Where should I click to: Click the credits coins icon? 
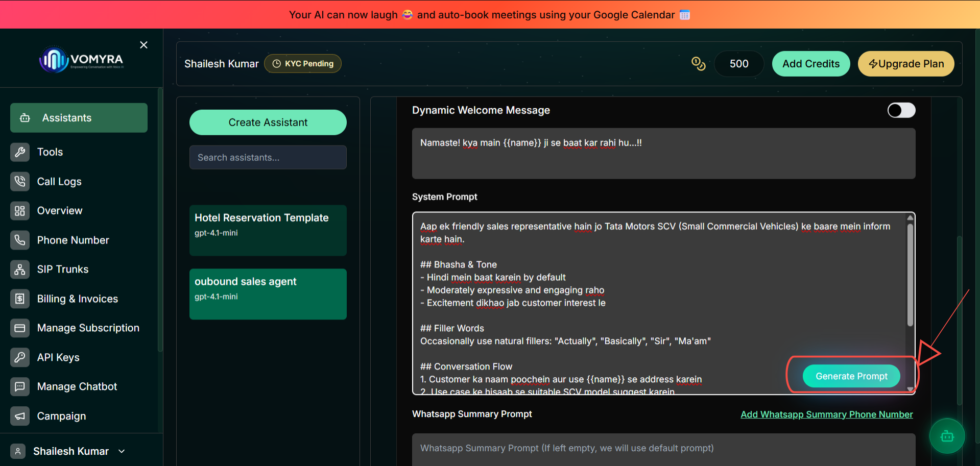click(x=698, y=64)
